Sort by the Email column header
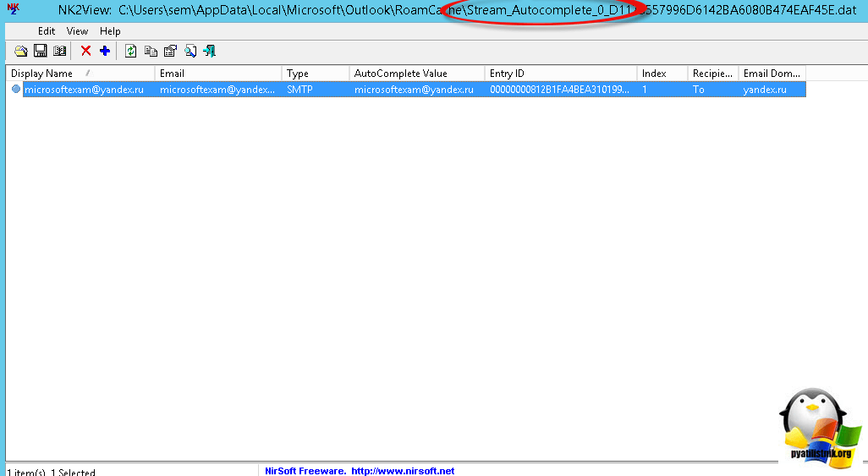The width and height of the screenshot is (868, 476). click(x=173, y=74)
